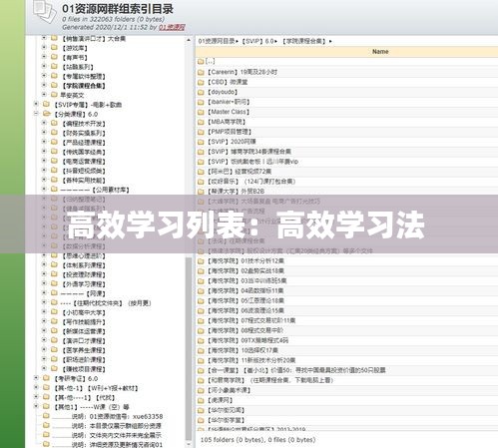This screenshot has height=448, width=498.
Task: Go to 01资源网目录 in the breadcrumb
Action: point(217,41)
